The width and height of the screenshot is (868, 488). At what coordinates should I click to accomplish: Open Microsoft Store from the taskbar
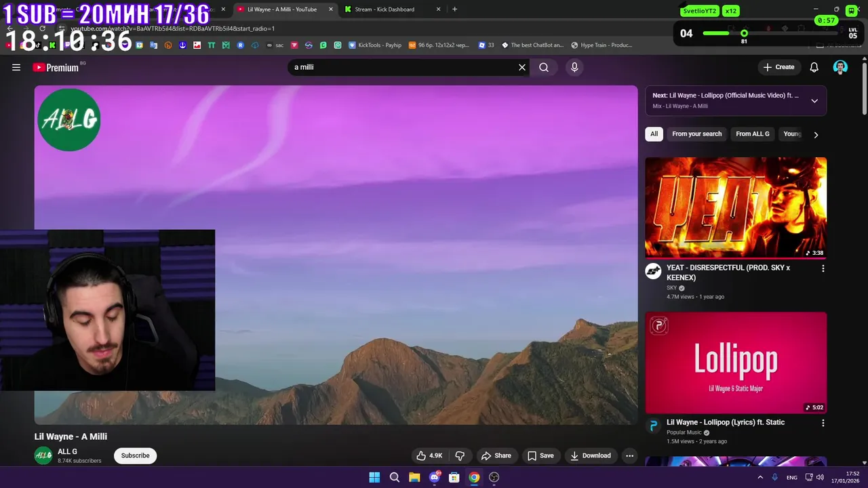coord(454,477)
